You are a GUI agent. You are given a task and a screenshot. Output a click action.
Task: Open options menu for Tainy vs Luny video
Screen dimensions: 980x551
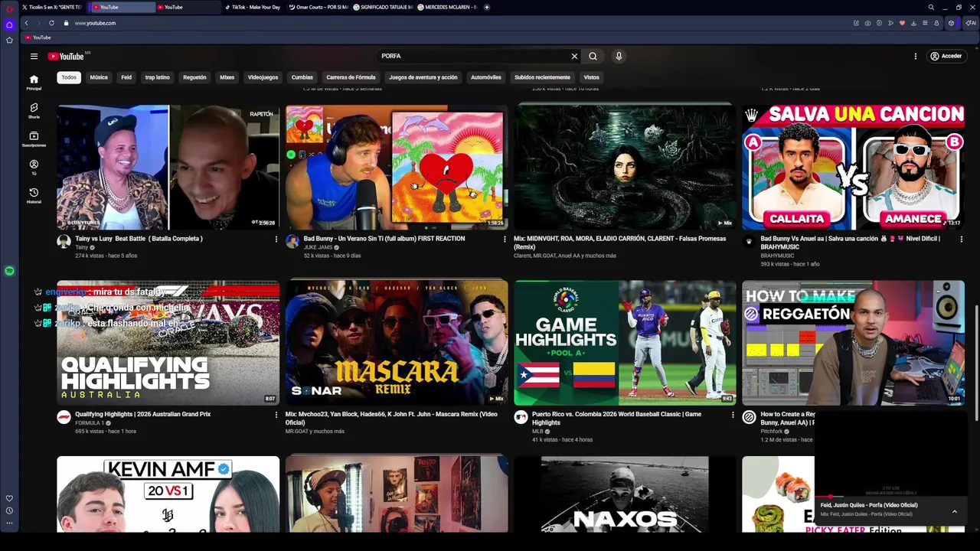(276, 240)
